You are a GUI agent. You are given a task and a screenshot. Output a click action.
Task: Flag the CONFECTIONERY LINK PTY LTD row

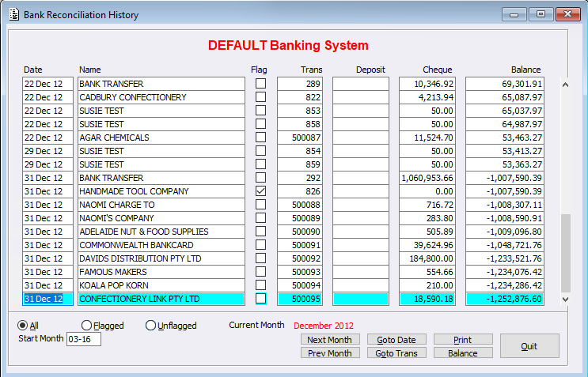[x=260, y=299]
